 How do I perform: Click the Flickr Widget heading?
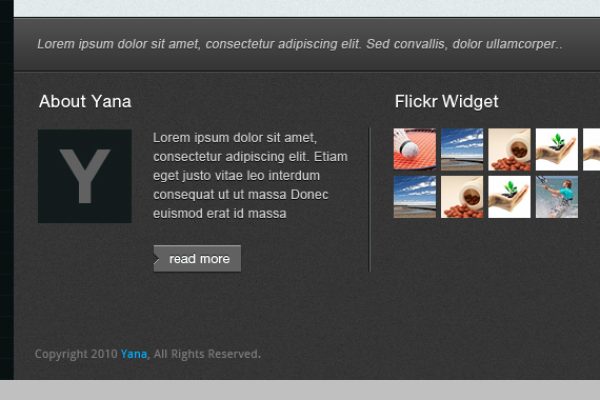(x=447, y=101)
